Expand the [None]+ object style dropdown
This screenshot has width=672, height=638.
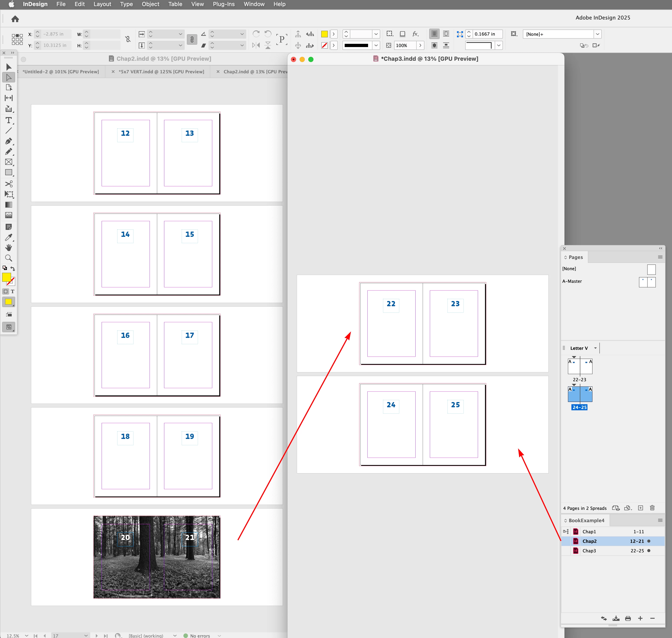[597, 34]
